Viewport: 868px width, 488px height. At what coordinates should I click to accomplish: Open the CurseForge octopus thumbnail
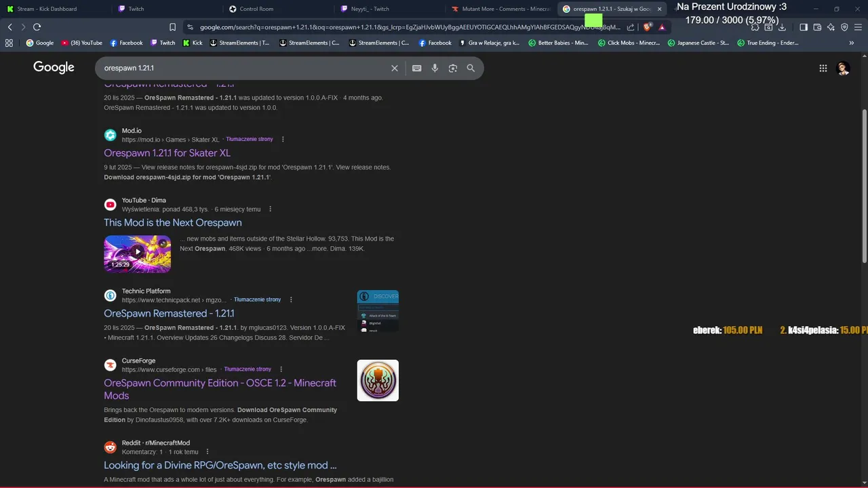tap(378, 380)
